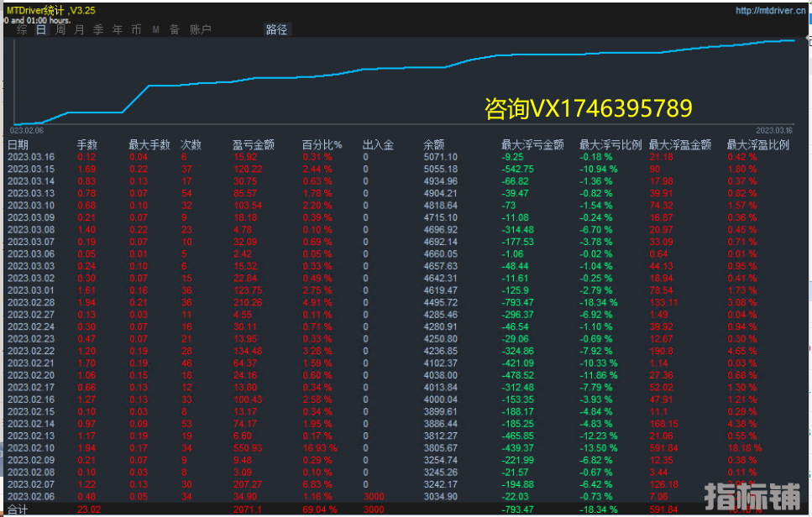
Task: Switch to the 币 (currency) tab
Action: 136,29
